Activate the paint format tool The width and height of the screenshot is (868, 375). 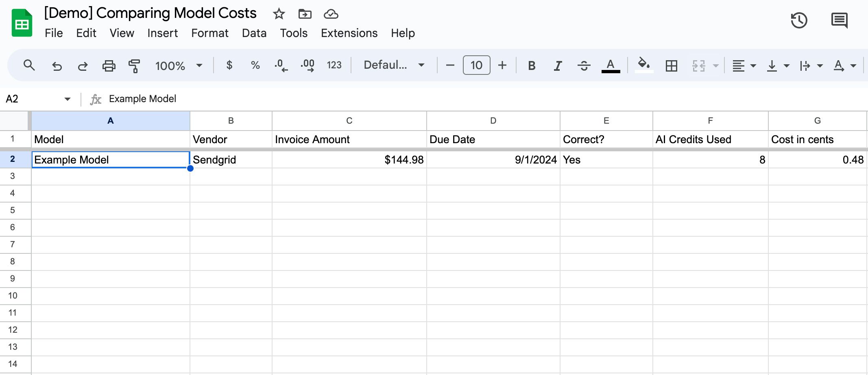[134, 65]
